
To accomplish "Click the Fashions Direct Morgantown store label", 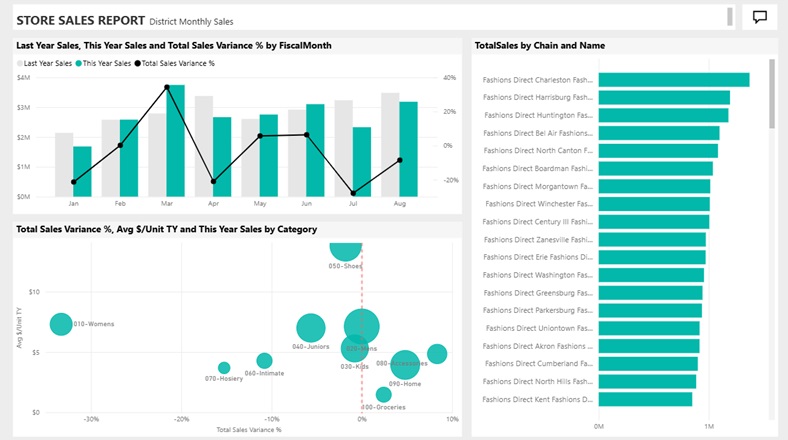I will (538, 186).
